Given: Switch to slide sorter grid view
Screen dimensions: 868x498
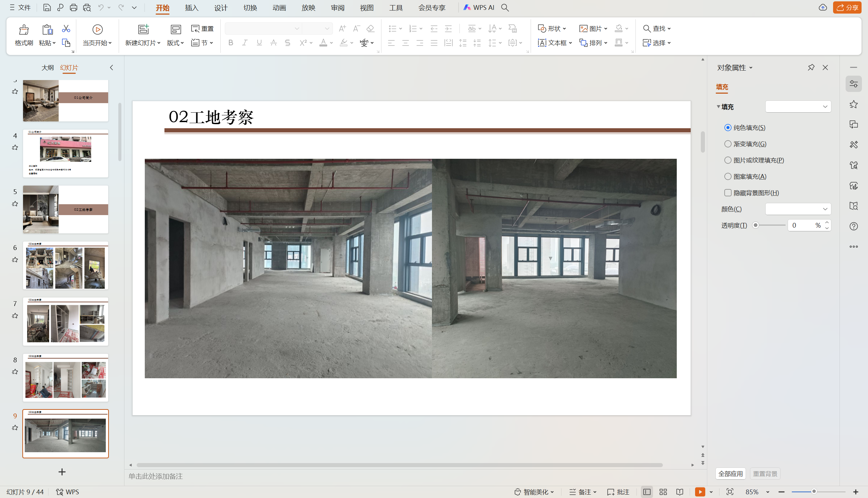Looking at the screenshot, I should (x=663, y=492).
